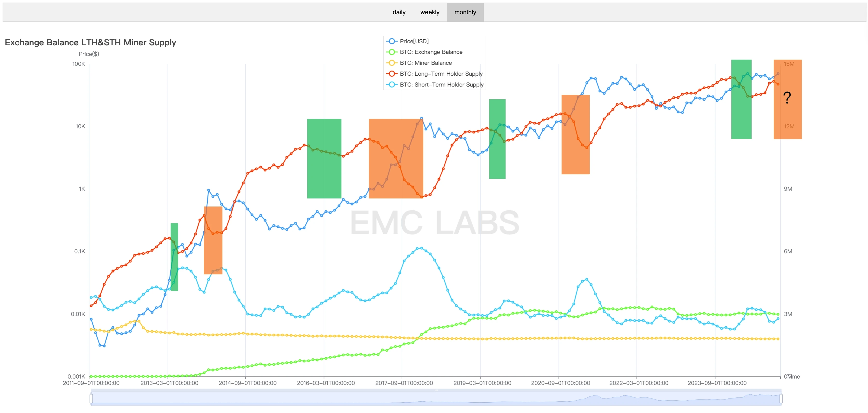
Task: Click the 'Exchange Balance LTH&STH Miner Supply' title
Action: click(x=90, y=42)
